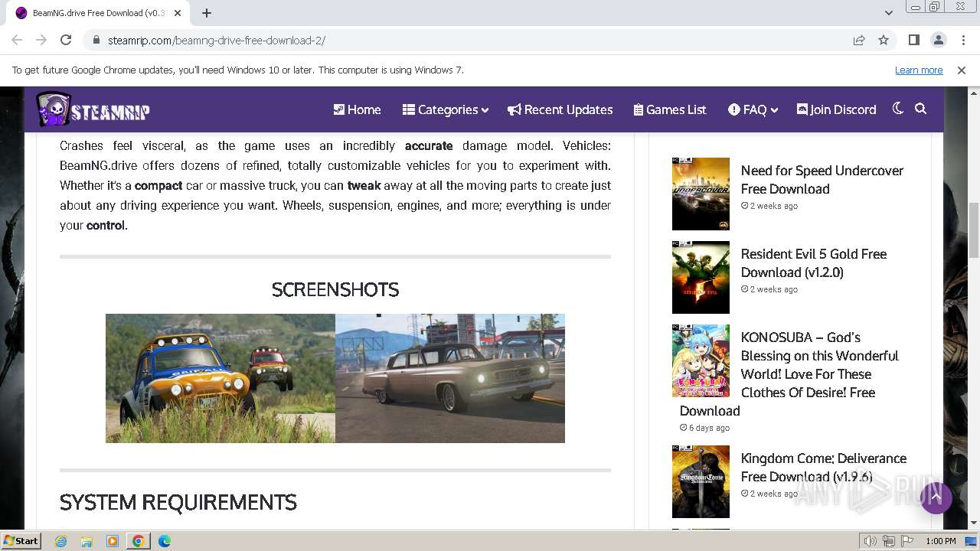The height and width of the screenshot is (551, 980).
Task: Open File Explorer from taskbar
Action: [87, 541]
